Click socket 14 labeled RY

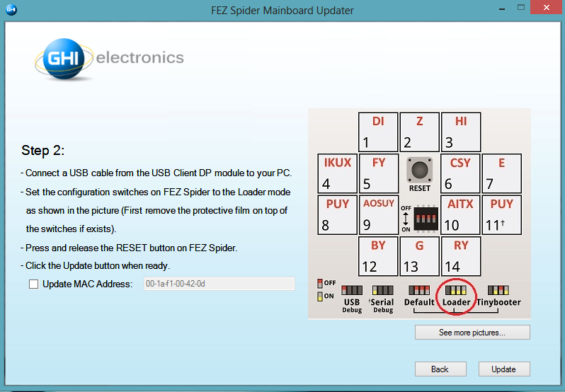(461, 255)
